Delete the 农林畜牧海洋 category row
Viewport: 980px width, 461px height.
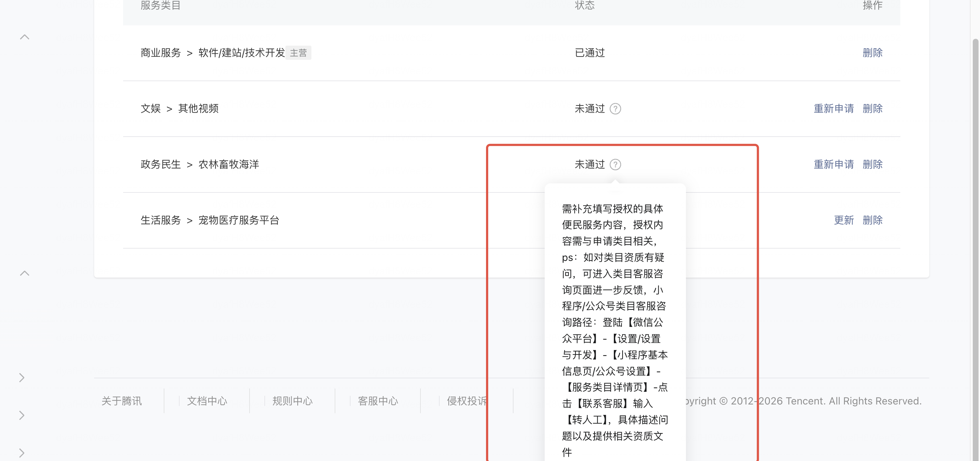point(872,165)
